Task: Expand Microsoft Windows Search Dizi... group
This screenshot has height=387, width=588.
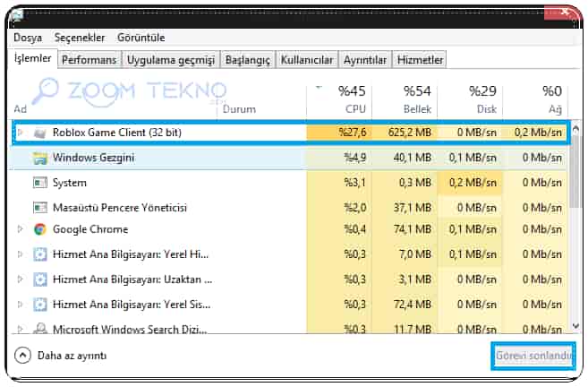Action: point(21,329)
